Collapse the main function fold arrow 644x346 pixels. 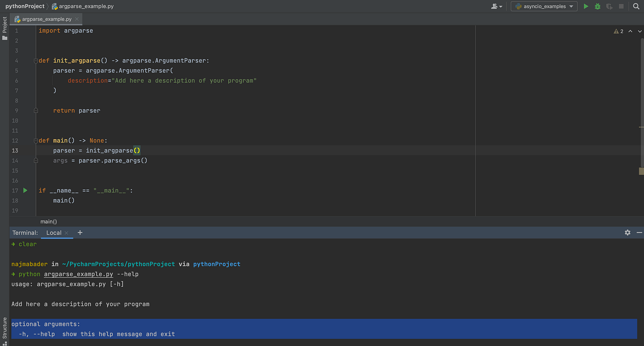click(x=35, y=140)
